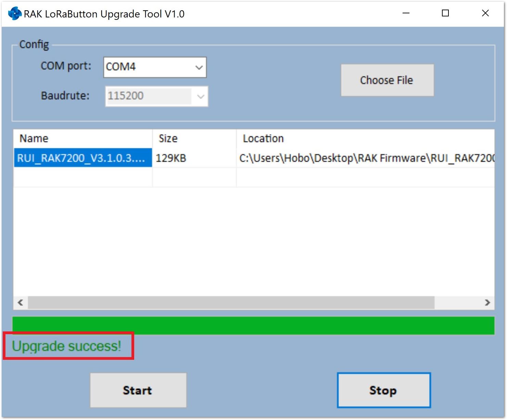Viewport: 507px width, 420px height.
Task: Open the COM port dropdown
Action: pyautogui.click(x=155, y=67)
